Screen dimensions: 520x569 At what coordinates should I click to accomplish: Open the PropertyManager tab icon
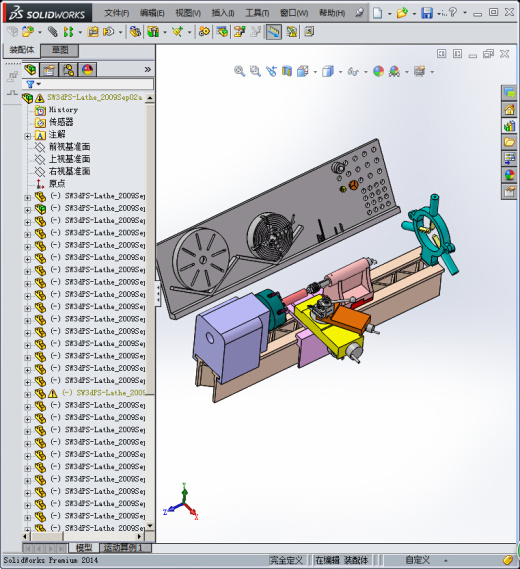49,70
